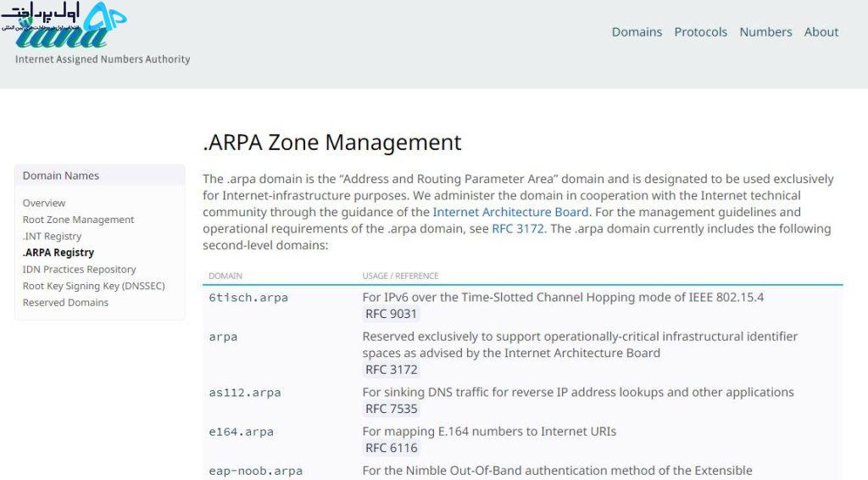868x480 pixels.
Task: Open RFC 7535 reference
Action: tap(391, 409)
